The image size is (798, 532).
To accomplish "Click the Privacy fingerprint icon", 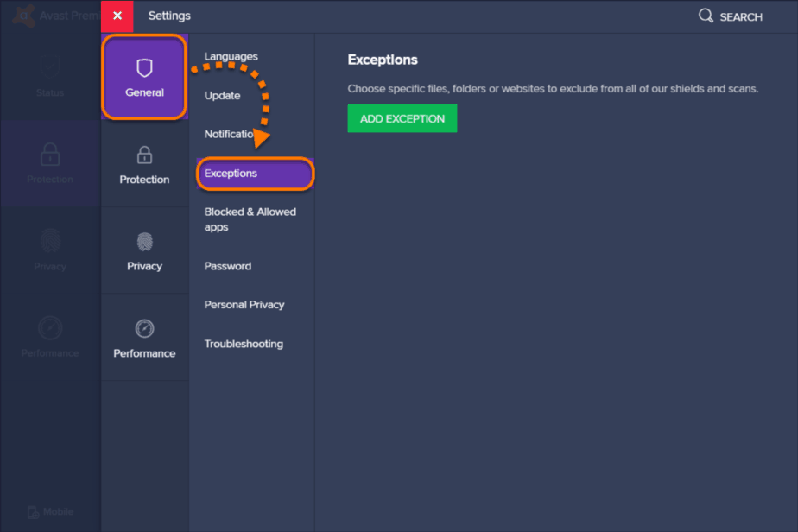I will (x=144, y=242).
